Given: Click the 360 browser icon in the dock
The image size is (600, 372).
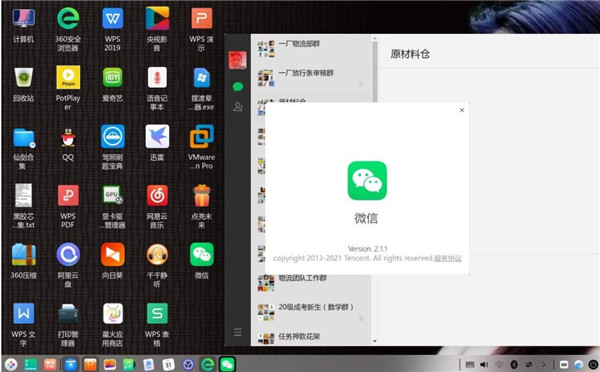Looking at the screenshot, I should (208, 364).
